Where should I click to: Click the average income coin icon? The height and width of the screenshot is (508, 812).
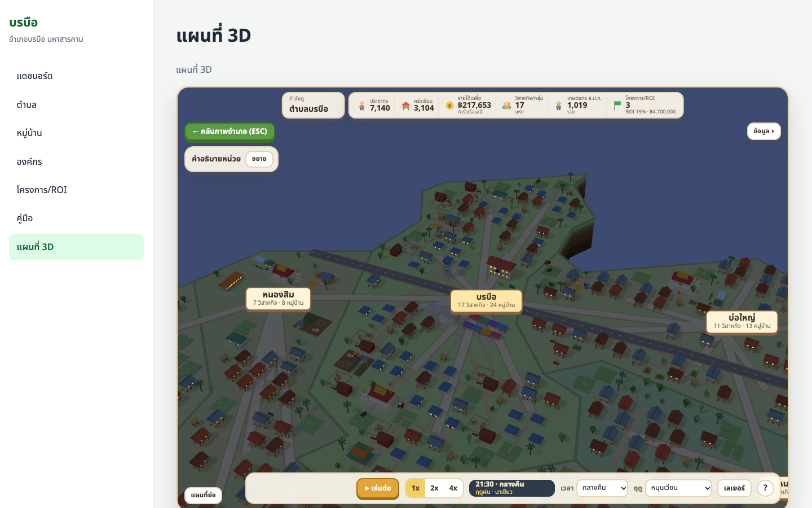[x=449, y=106]
